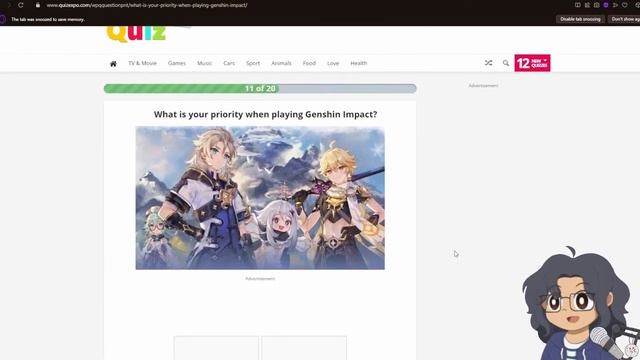This screenshot has height=360, width=640.
Task: Open the Music category
Action: pos(204,63)
